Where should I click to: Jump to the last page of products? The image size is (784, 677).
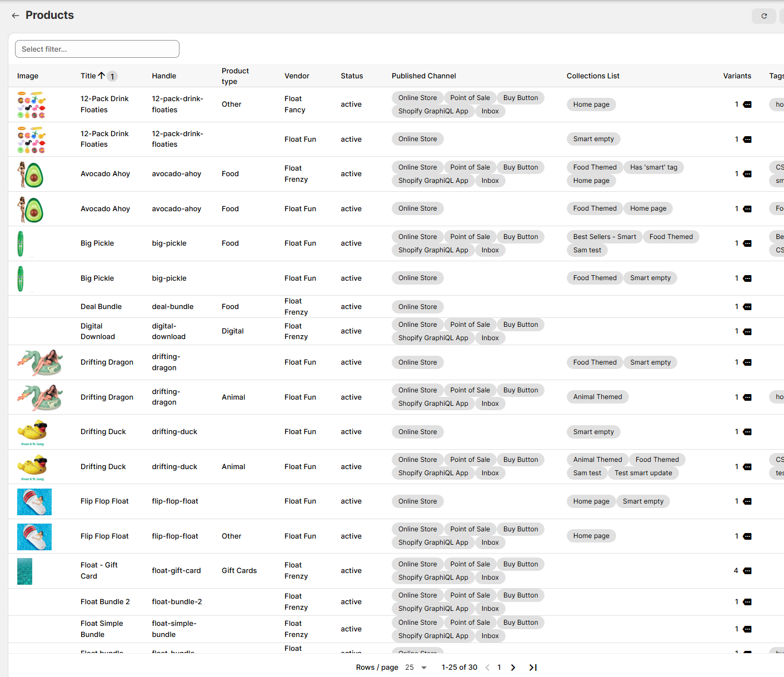533,668
